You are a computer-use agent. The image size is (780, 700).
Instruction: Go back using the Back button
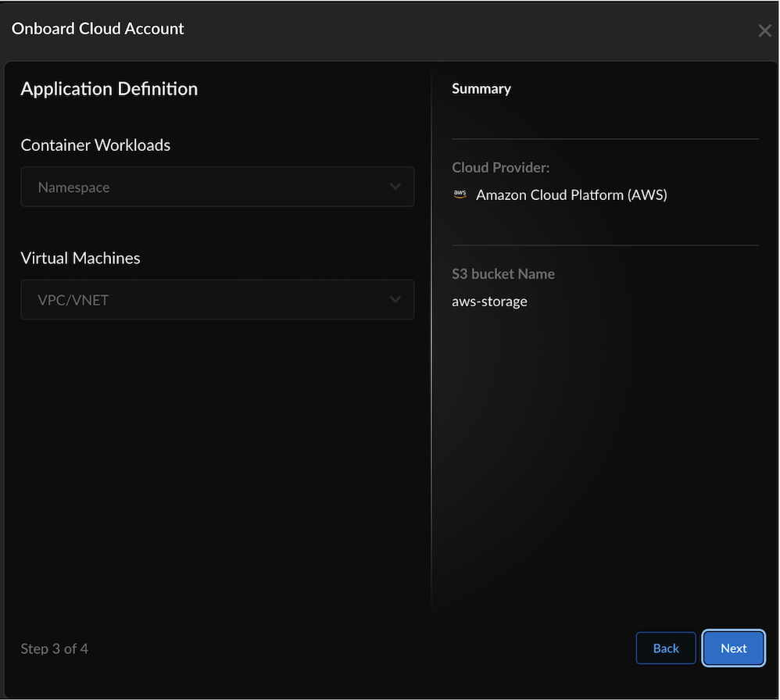click(665, 648)
